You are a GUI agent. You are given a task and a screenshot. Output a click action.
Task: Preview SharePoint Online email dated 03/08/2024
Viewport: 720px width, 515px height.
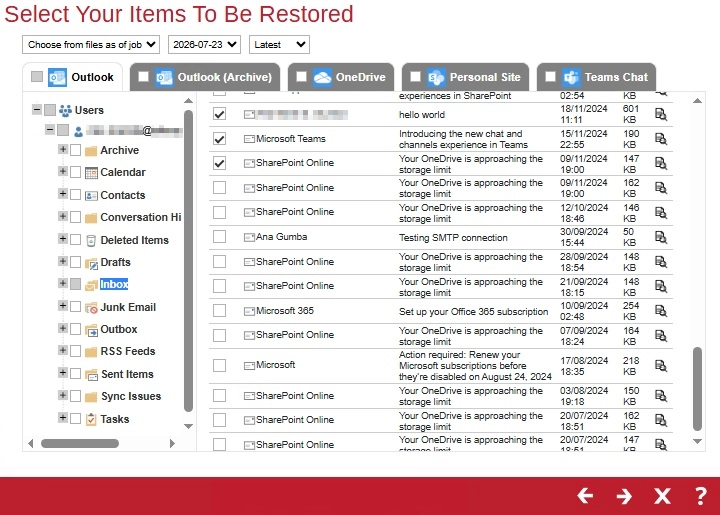[661, 396]
